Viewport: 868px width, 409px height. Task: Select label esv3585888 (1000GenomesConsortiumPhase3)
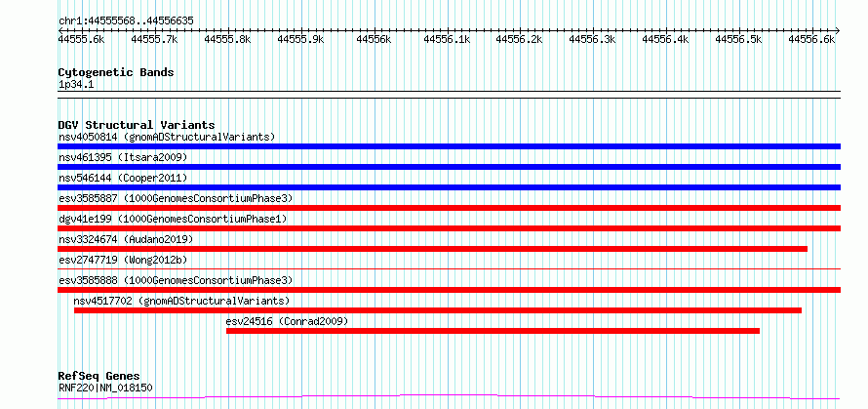[176, 280]
